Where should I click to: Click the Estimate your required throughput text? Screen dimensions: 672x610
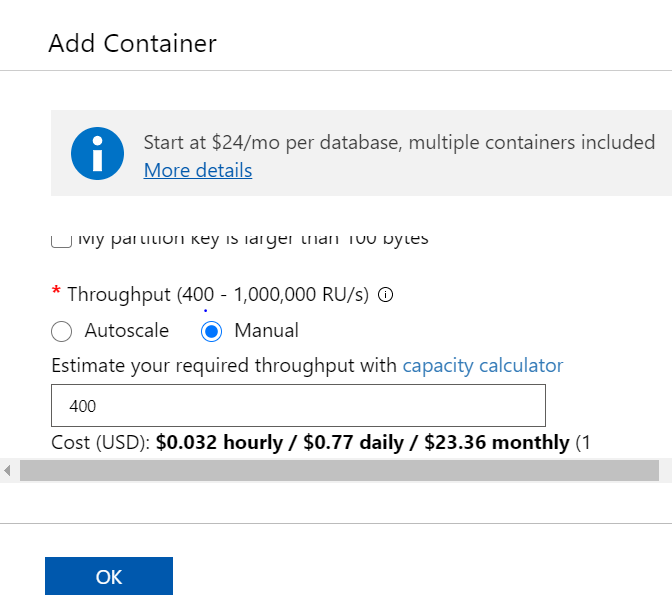pyautogui.click(x=224, y=365)
